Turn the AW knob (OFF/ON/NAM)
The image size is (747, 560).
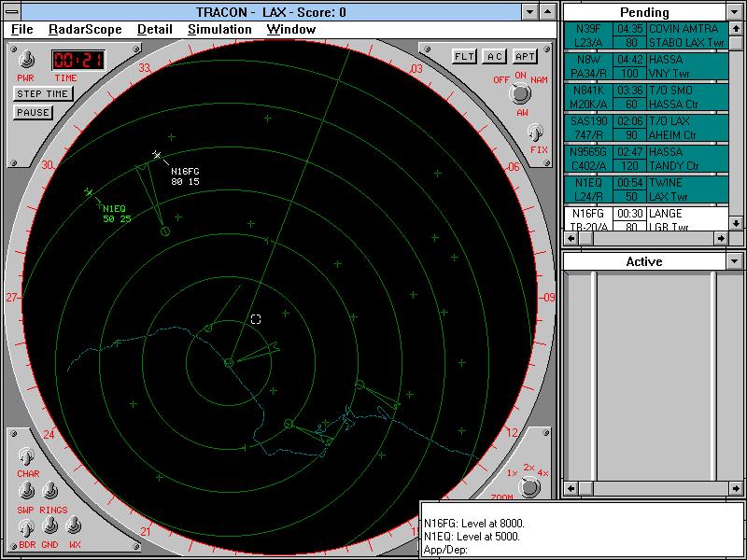pos(520,93)
